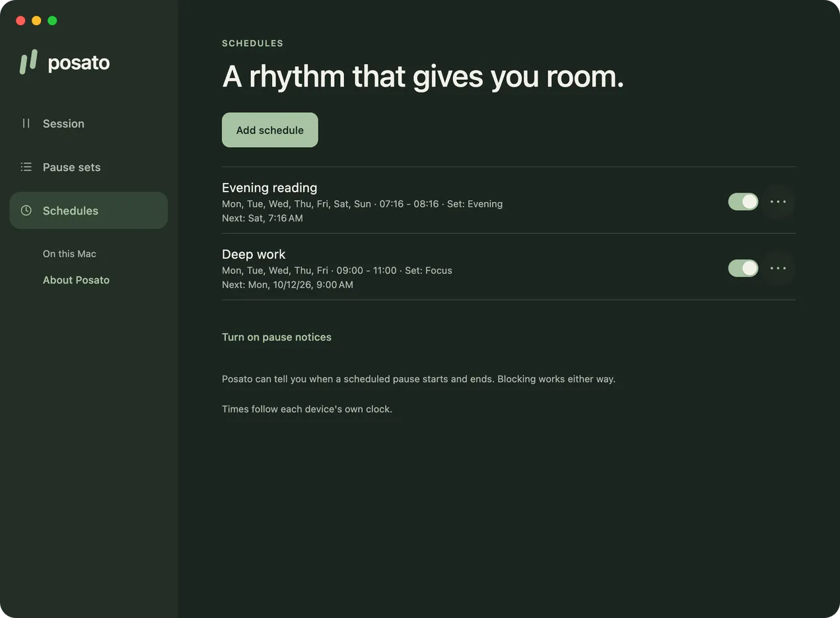Click Evening reading days and time line
The image size is (840, 618).
[x=362, y=204]
